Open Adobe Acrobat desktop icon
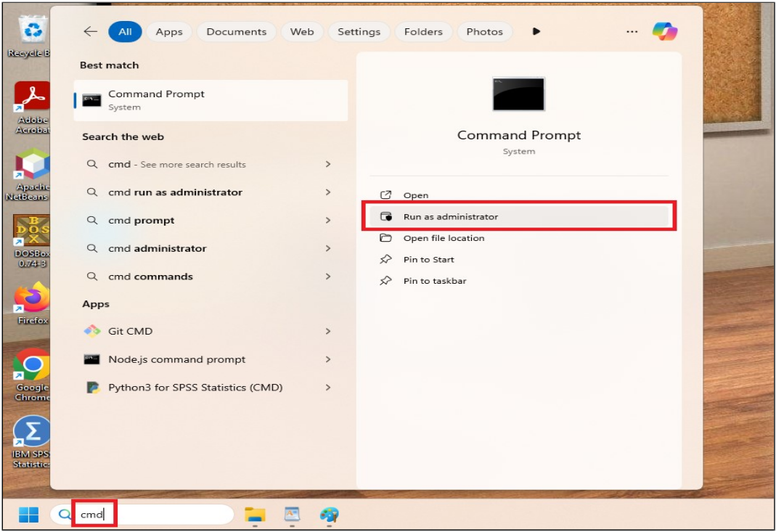This screenshot has width=776, height=532. [x=32, y=98]
